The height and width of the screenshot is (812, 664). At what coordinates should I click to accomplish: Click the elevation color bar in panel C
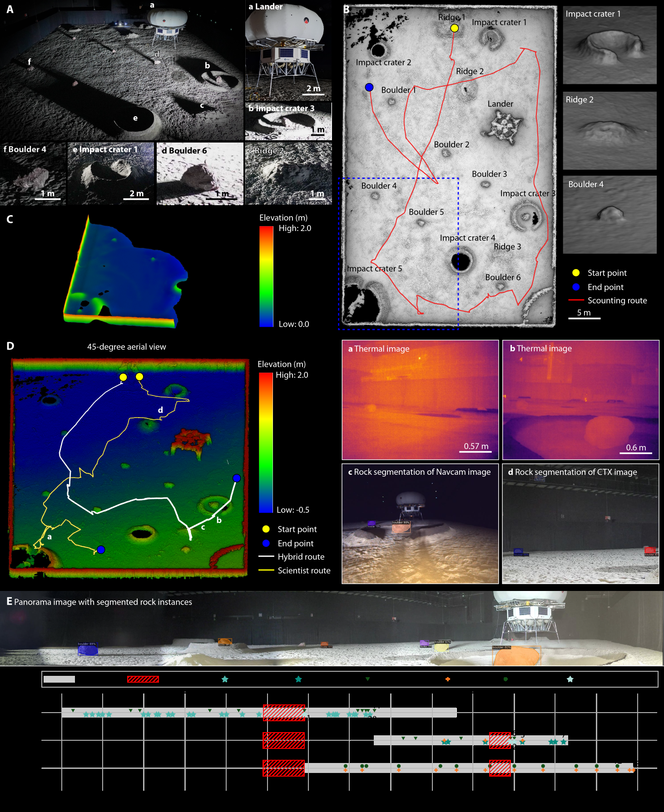(266, 276)
